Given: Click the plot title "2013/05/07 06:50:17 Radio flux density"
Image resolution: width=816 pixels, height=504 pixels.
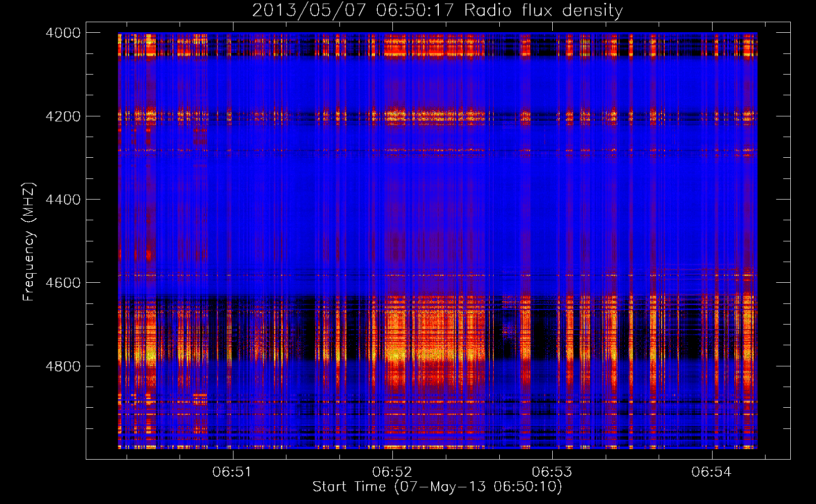Looking at the screenshot, I should click(437, 10).
